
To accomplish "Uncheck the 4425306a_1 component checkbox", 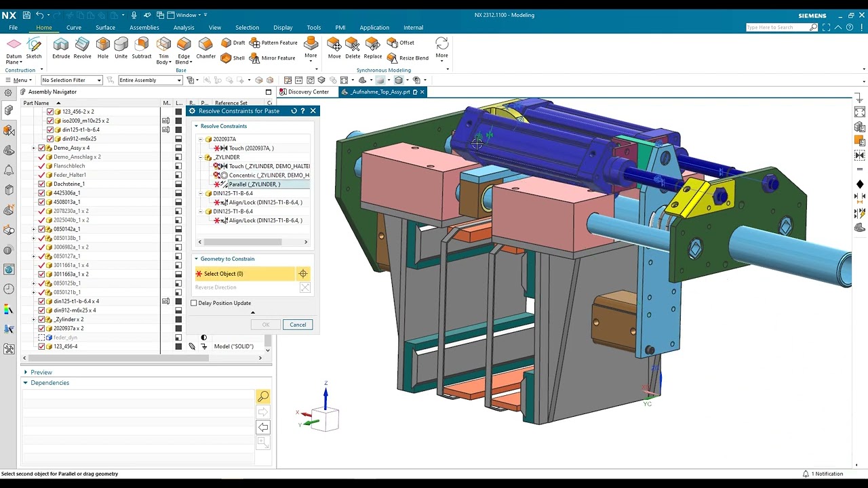I will 41,193.
